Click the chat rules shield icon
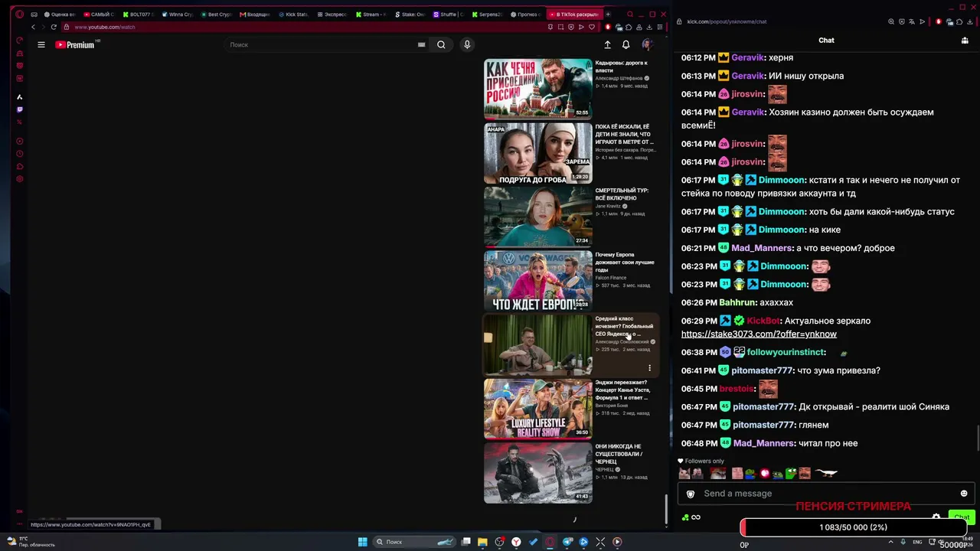Image resolution: width=980 pixels, height=551 pixels. pyautogui.click(x=691, y=494)
